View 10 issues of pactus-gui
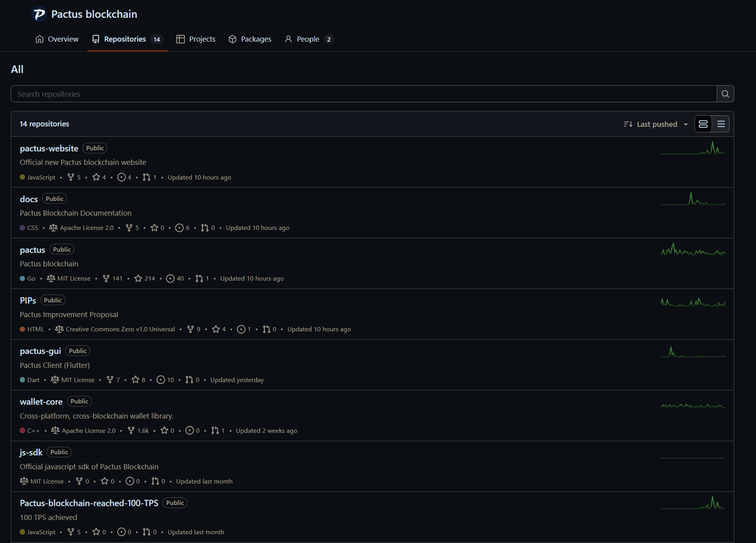This screenshot has height=543, width=756. pyautogui.click(x=166, y=380)
